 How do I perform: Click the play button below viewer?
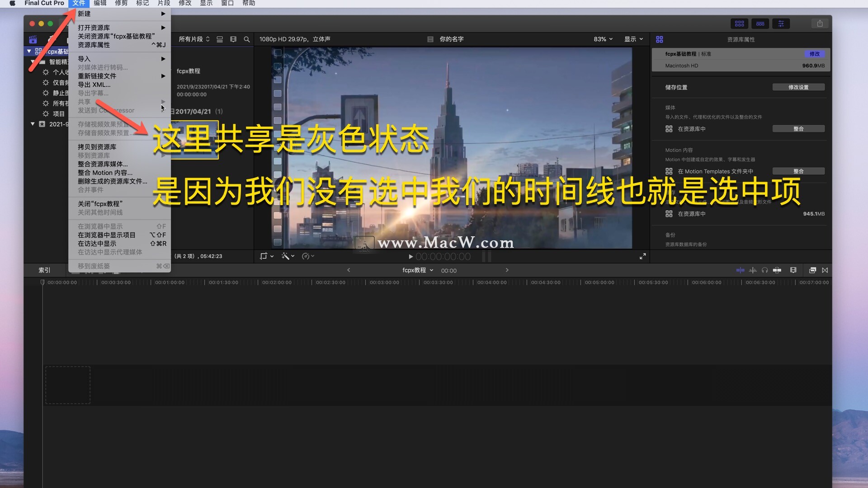point(410,257)
